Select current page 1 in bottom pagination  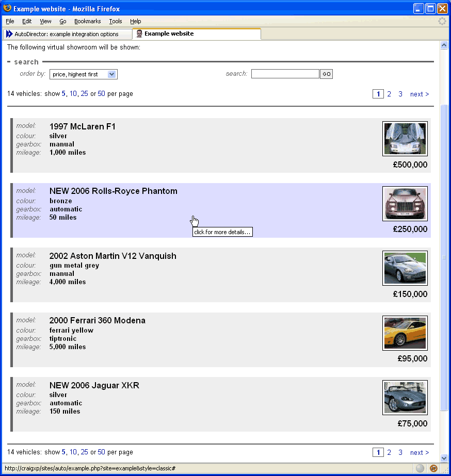pyautogui.click(x=378, y=452)
